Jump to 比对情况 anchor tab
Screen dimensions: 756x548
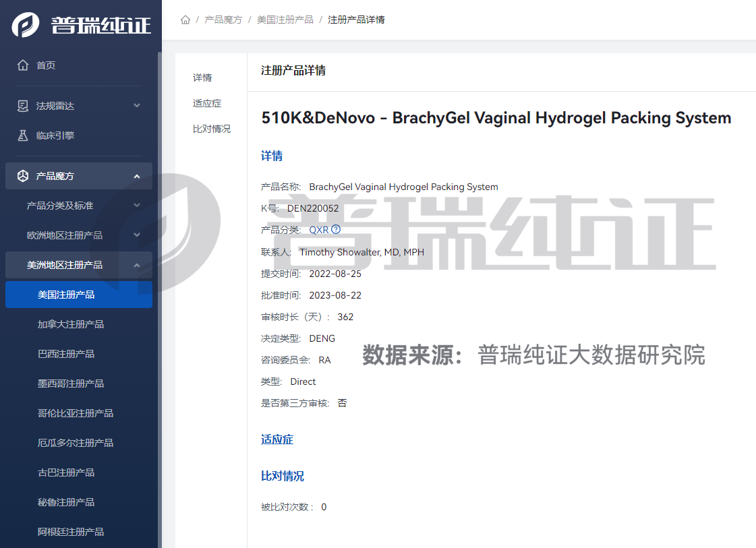[x=212, y=129]
